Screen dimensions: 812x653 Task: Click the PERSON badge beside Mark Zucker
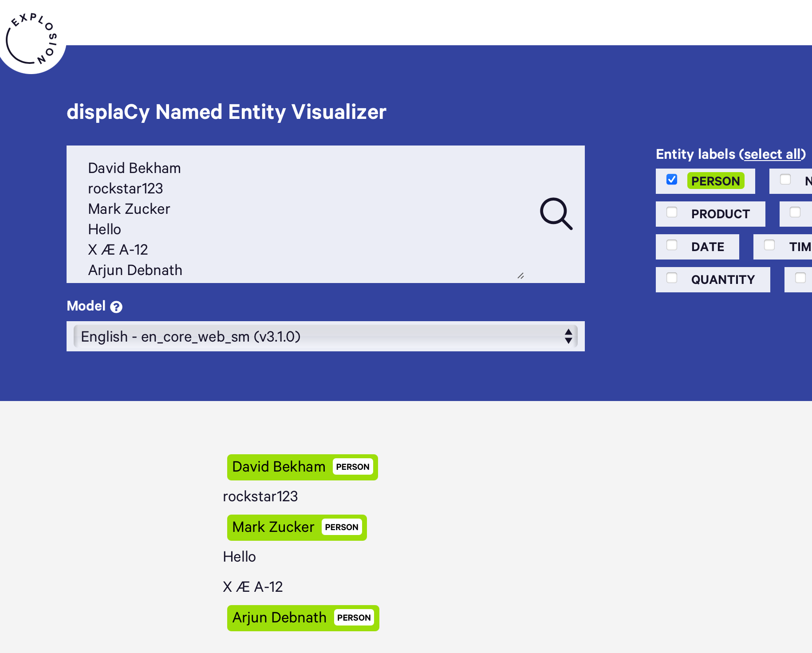(342, 527)
